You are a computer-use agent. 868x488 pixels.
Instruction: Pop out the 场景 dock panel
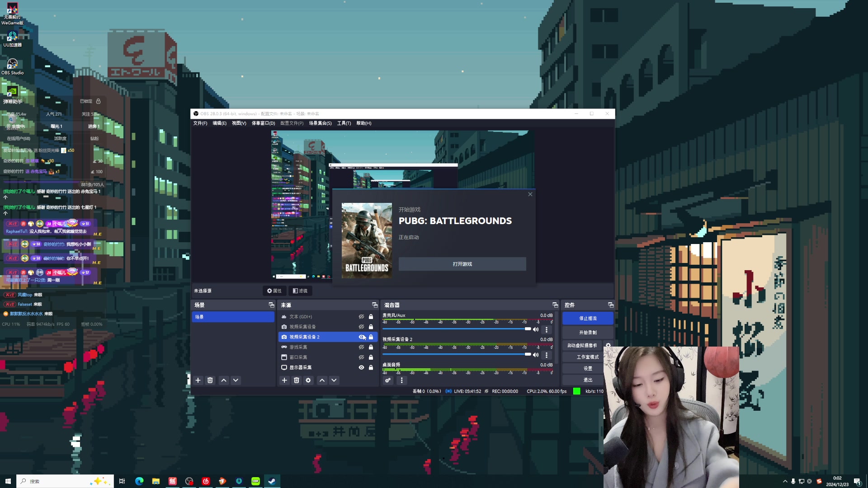pos(271,305)
